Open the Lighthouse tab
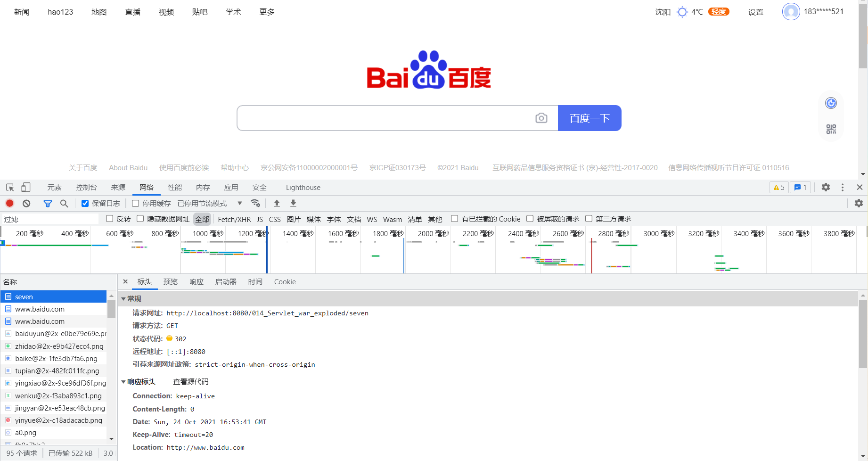 tap(303, 187)
